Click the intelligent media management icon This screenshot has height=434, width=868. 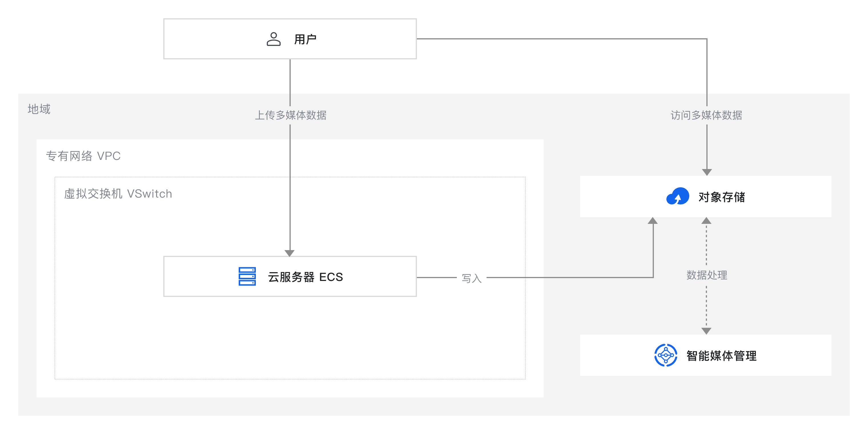666,355
